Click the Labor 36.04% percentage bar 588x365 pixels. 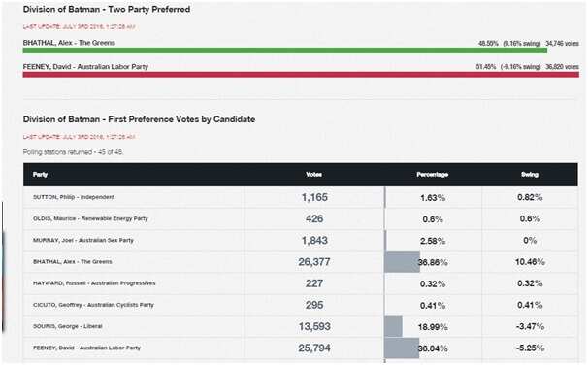[402, 348]
